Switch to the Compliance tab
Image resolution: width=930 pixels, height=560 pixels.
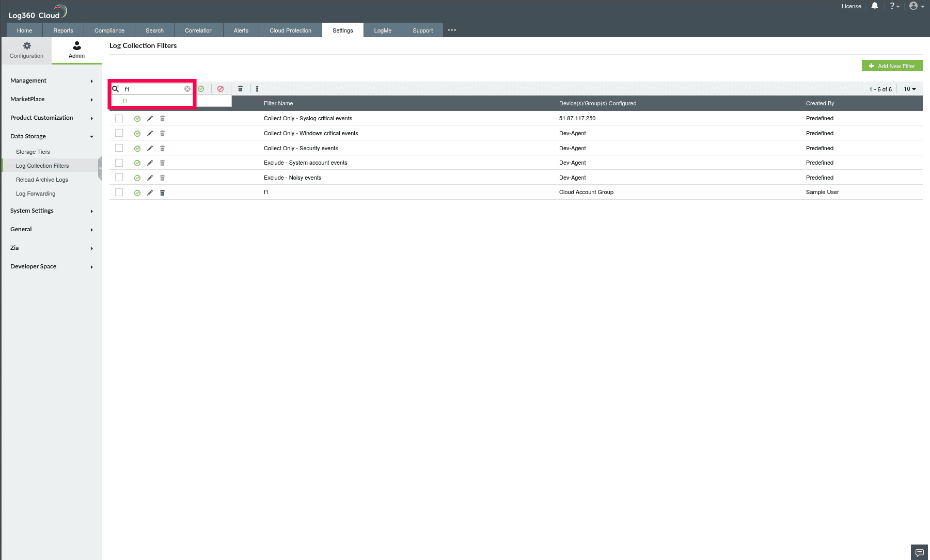[x=109, y=30]
